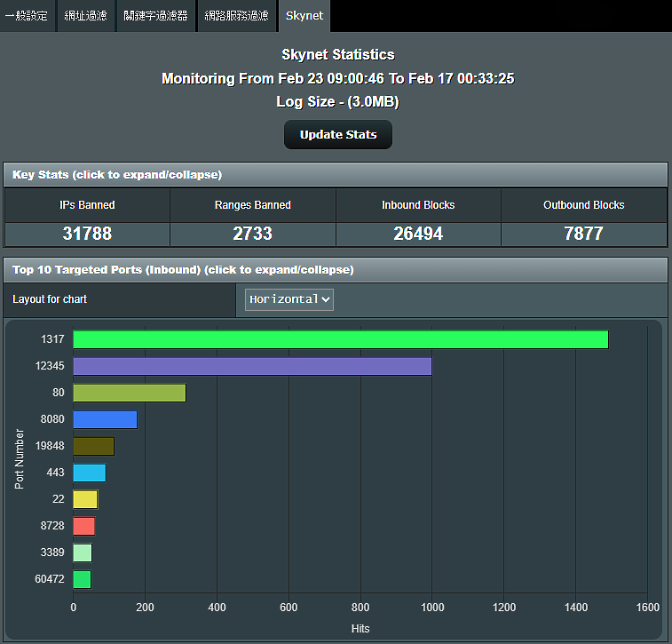Click the dark olive bar for port 19848
The width and height of the screenshot is (672, 644).
point(94,446)
